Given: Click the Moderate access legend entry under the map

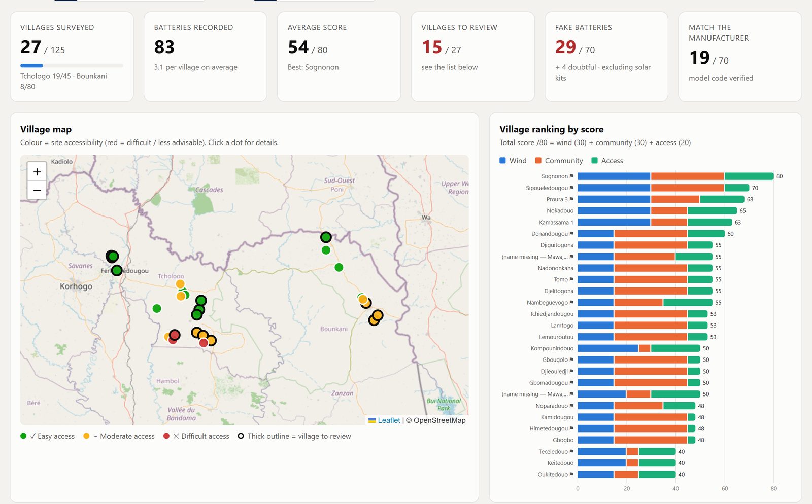Looking at the screenshot, I should (119, 436).
